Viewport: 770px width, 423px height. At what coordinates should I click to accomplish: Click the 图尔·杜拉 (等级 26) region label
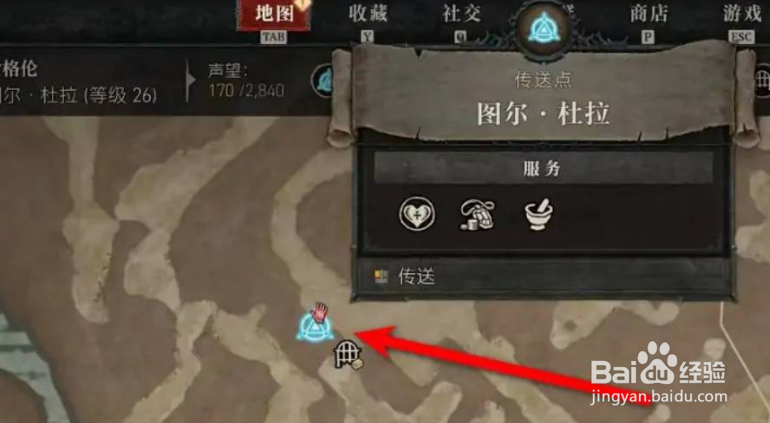[79, 95]
